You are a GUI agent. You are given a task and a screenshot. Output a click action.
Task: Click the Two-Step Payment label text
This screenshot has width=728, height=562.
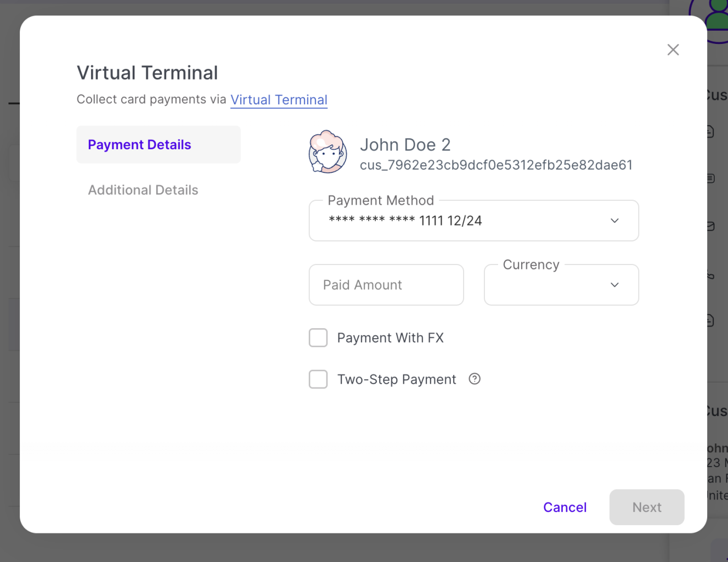coord(396,379)
